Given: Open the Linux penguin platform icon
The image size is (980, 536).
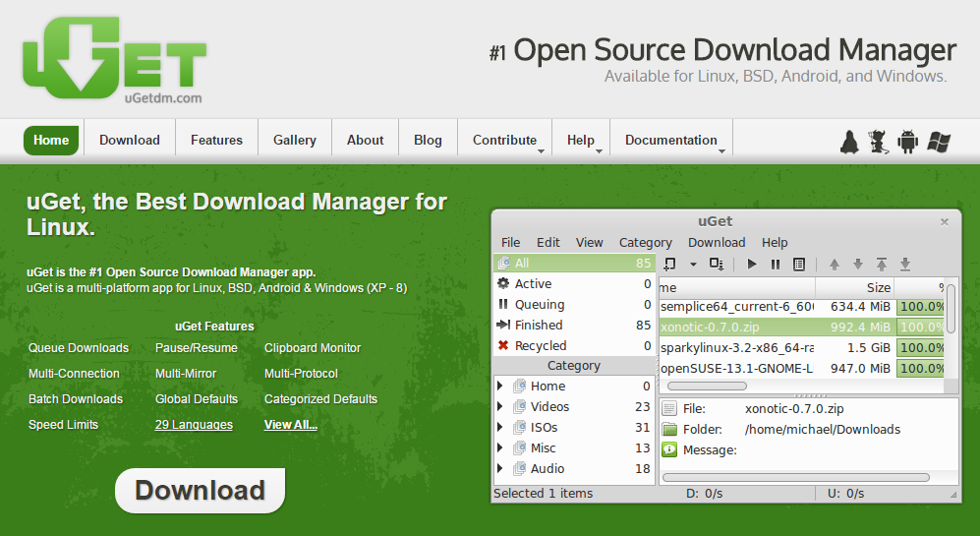Looking at the screenshot, I should click(x=848, y=142).
